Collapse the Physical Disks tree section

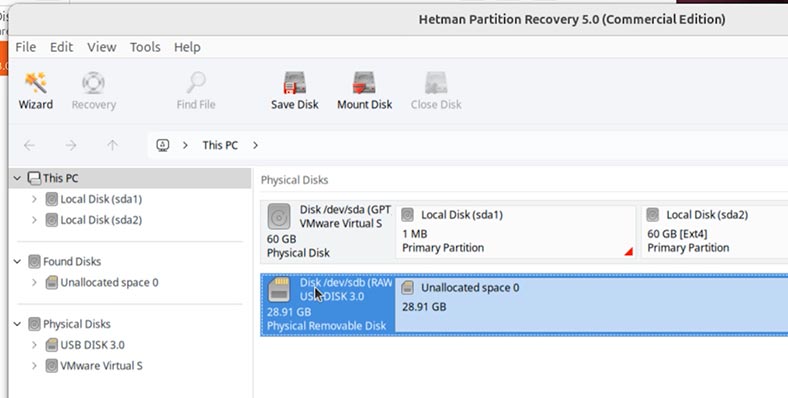pos(17,324)
